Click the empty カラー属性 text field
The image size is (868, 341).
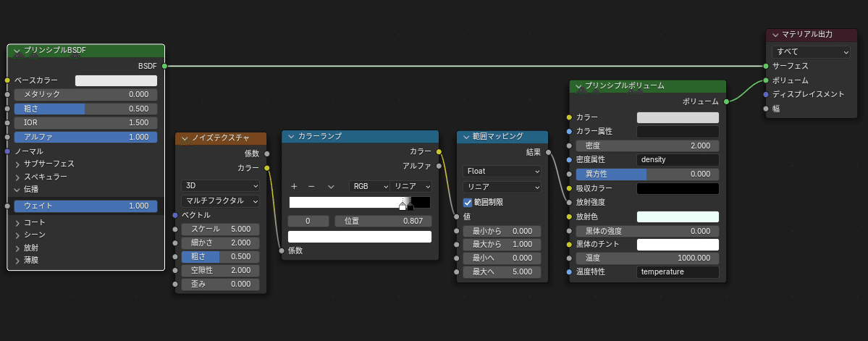coord(678,132)
